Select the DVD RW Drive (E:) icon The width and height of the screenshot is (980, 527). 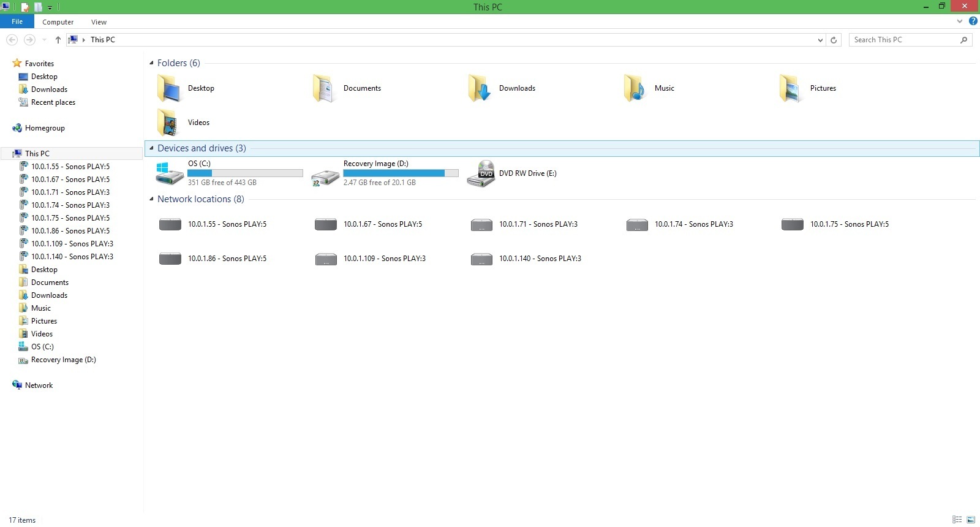tap(481, 173)
